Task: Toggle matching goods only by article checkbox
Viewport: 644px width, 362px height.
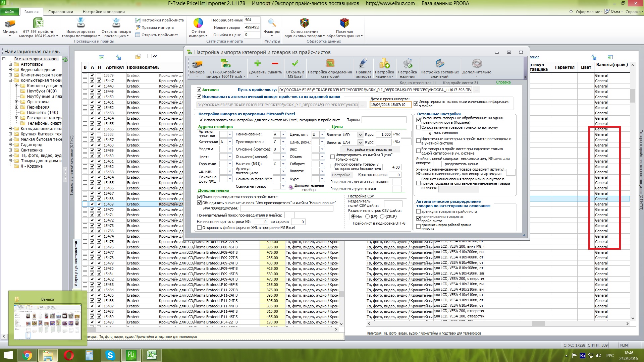Action: (x=418, y=127)
